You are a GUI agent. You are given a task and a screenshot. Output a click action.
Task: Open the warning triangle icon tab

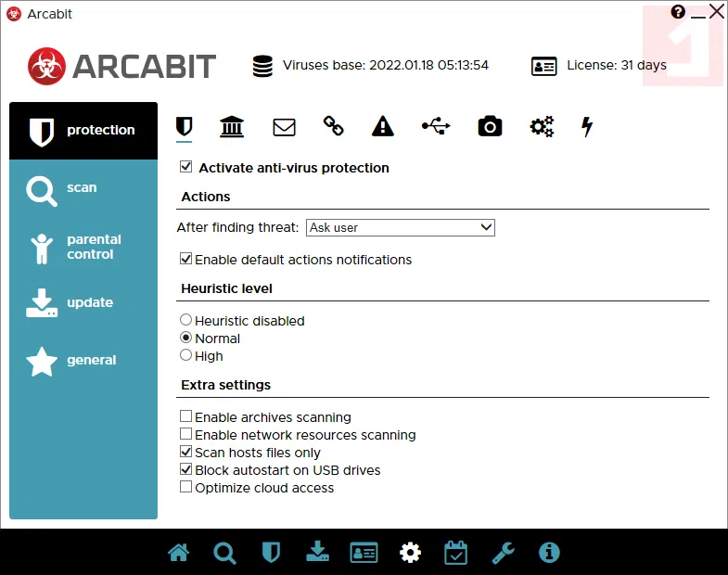383,126
